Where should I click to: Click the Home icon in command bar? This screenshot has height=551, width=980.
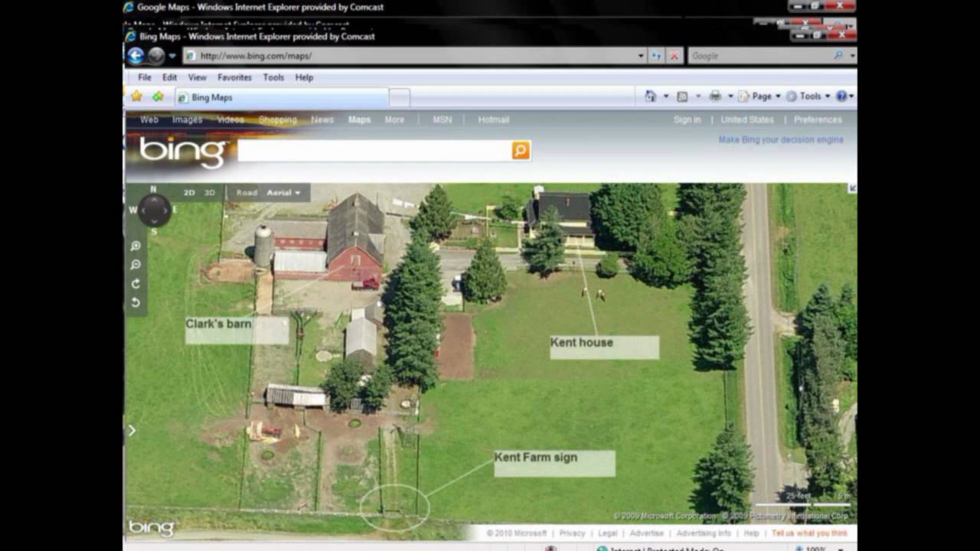coord(650,96)
